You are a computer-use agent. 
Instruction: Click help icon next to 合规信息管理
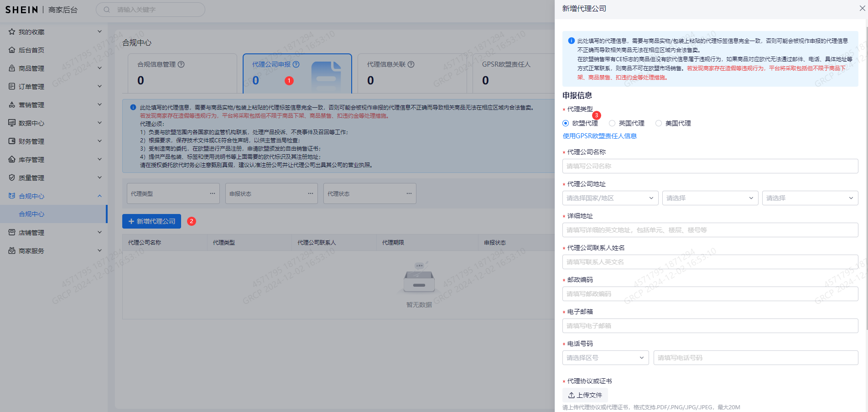tap(181, 64)
